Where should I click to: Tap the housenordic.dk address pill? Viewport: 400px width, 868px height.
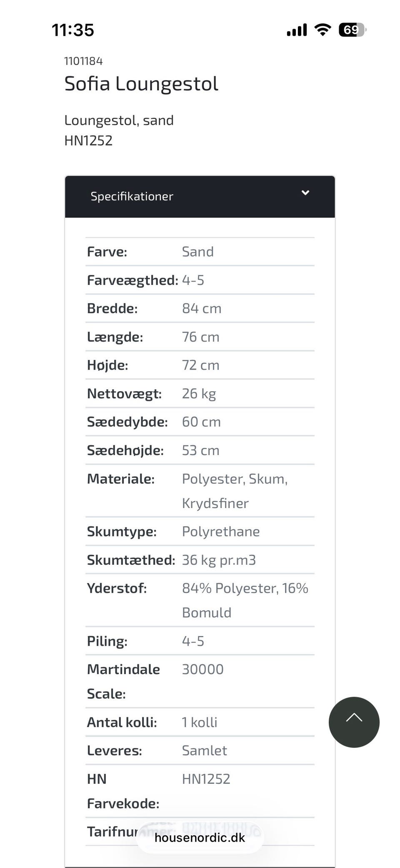click(200, 838)
